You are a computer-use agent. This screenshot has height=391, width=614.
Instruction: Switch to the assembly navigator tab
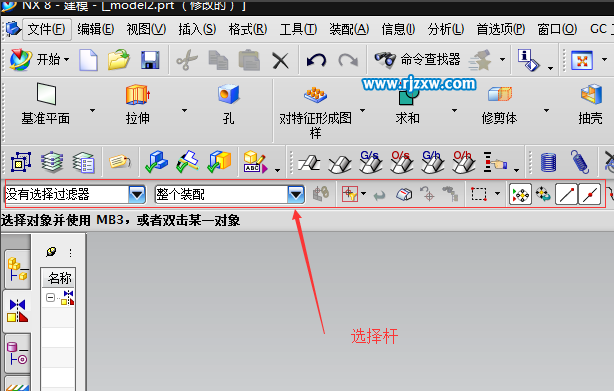18,270
